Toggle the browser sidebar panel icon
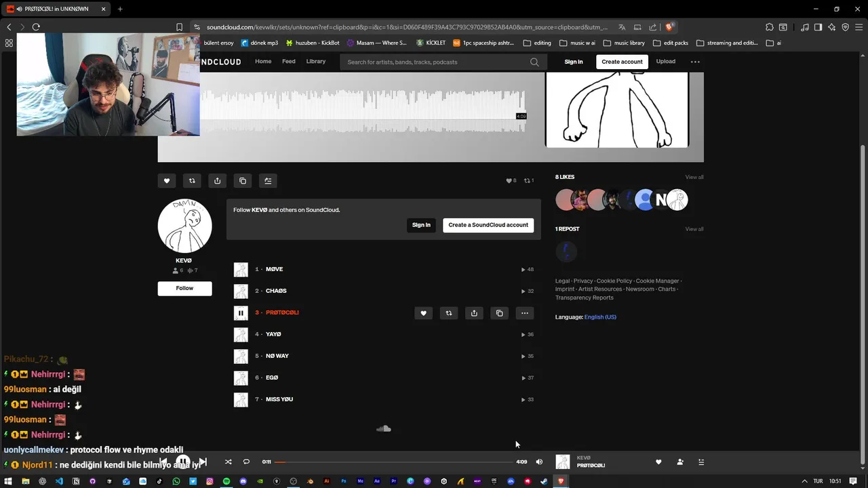 point(818,27)
